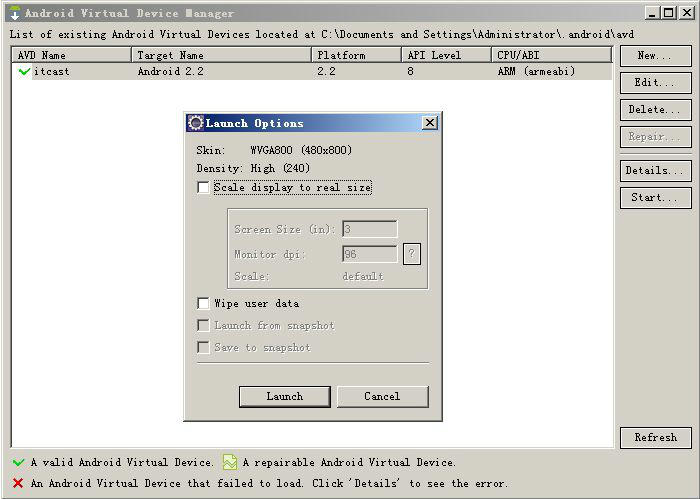Click Cancel in Launch Options
This screenshot has height=499, width=700.
(383, 397)
